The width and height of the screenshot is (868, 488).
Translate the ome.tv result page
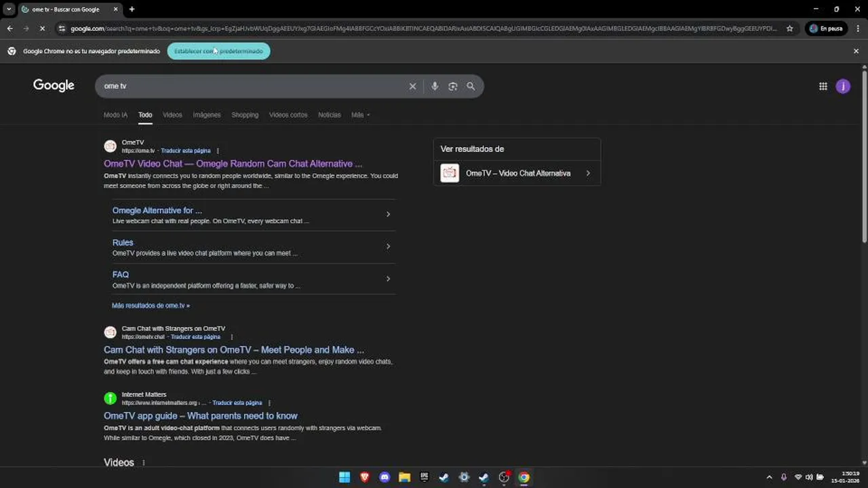[186, 150]
